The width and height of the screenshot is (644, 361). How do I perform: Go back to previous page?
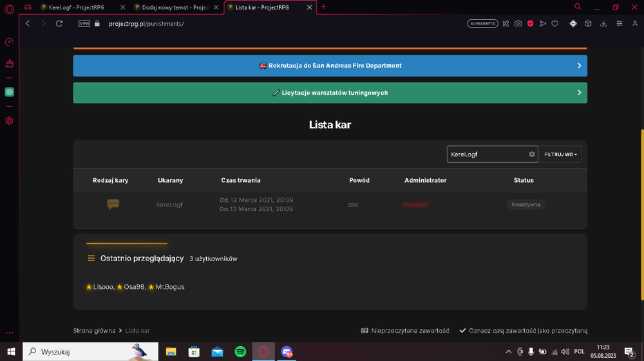click(x=28, y=23)
